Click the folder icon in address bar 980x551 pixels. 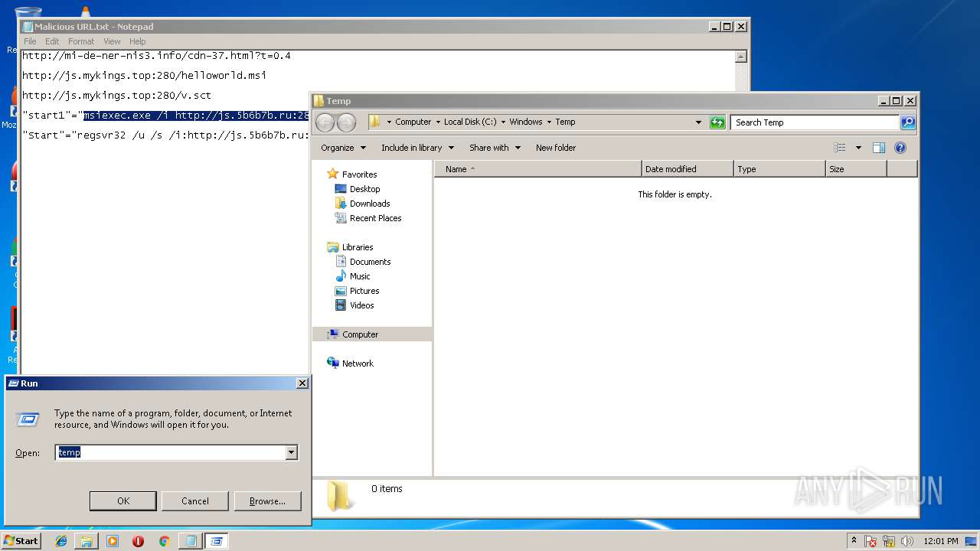tap(374, 122)
